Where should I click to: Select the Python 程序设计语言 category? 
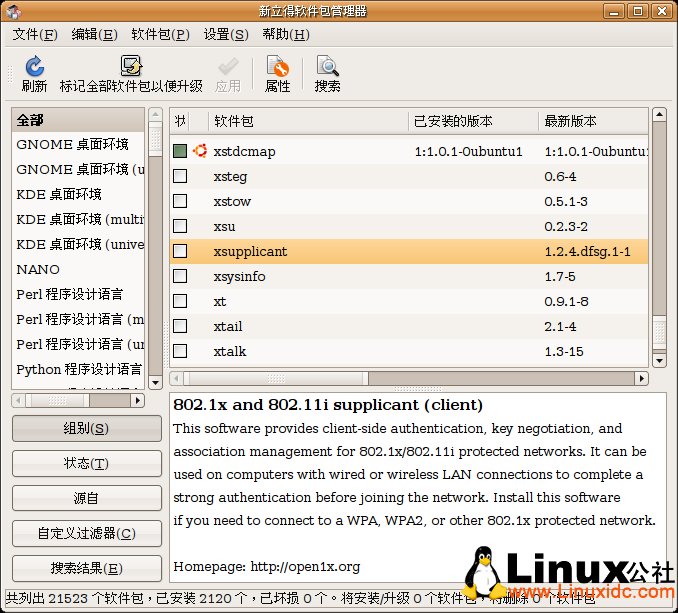78,370
